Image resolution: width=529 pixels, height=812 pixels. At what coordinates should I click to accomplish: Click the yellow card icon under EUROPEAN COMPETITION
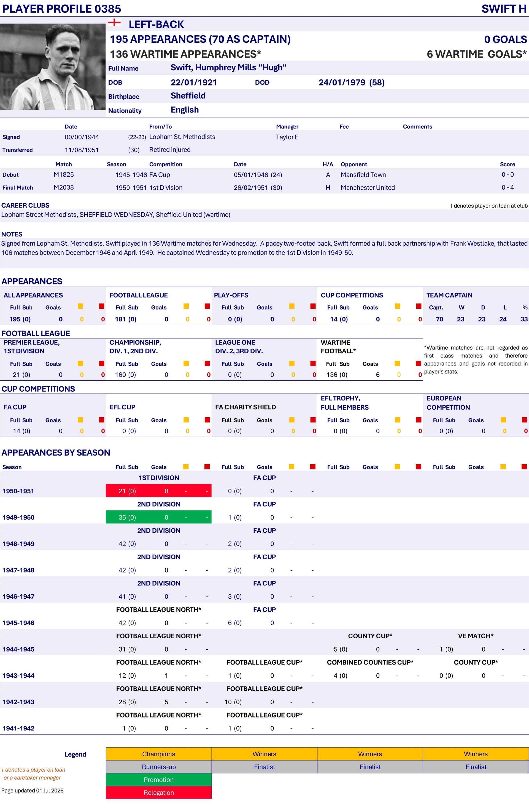coord(503,420)
